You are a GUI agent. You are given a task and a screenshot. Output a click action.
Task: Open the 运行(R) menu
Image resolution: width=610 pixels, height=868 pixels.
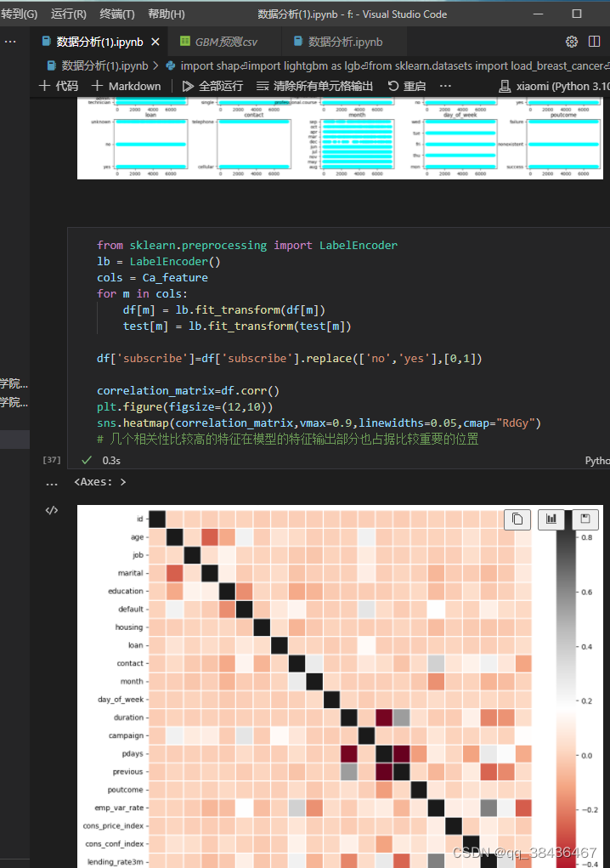click(x=69, y=14)
